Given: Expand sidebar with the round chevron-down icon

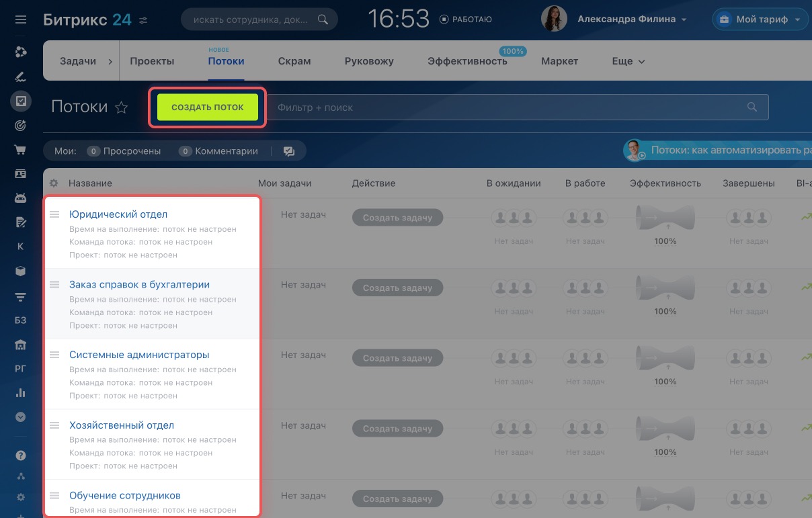Looking at the screenshot, I should pyautogui.click(x=21, y=417).
